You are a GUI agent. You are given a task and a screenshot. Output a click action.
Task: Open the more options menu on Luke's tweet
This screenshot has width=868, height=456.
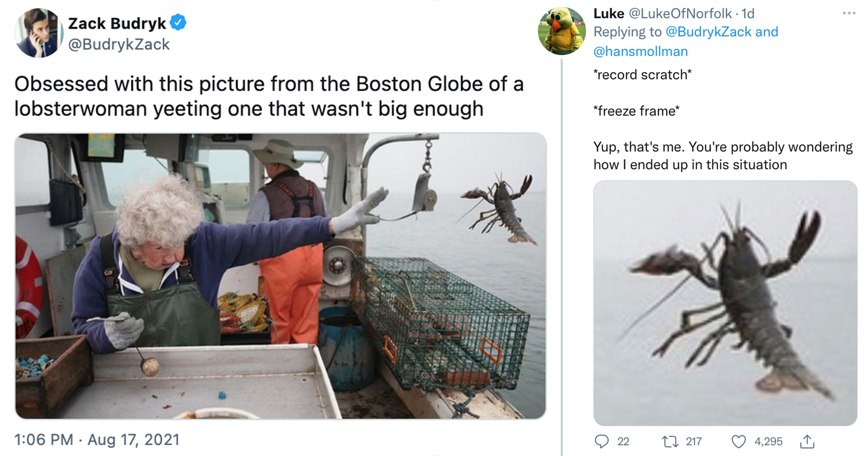click(849, 14)
